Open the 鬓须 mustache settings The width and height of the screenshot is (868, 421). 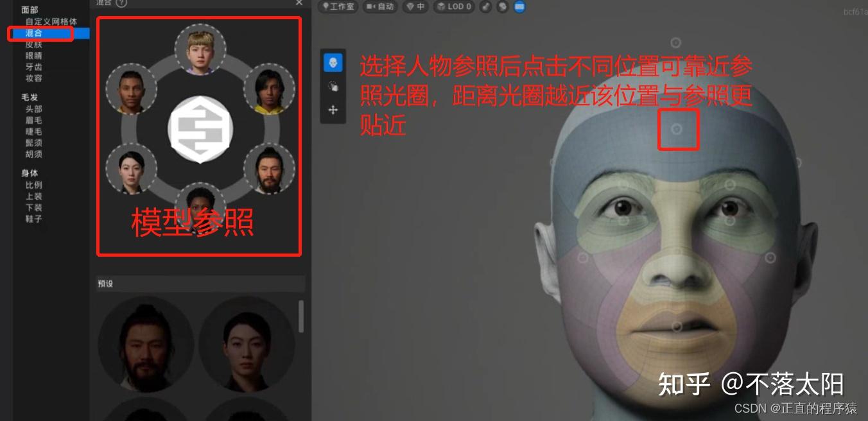tap(34, 143)
